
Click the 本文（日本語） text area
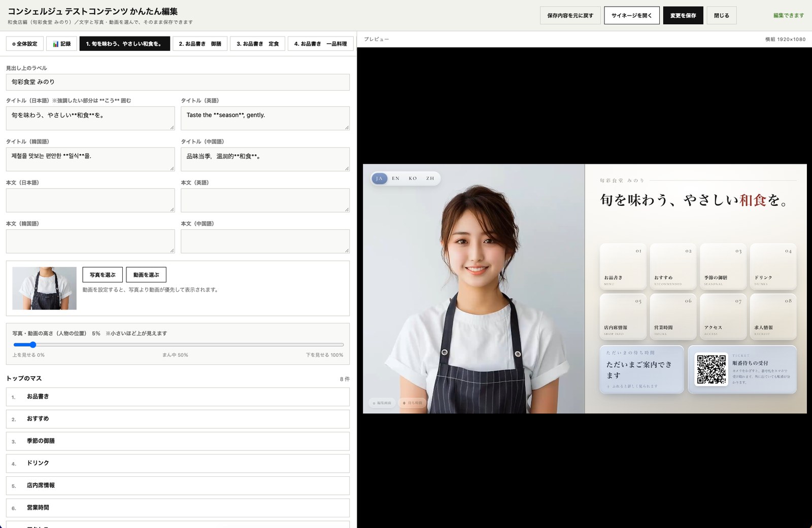pos(90,200)
